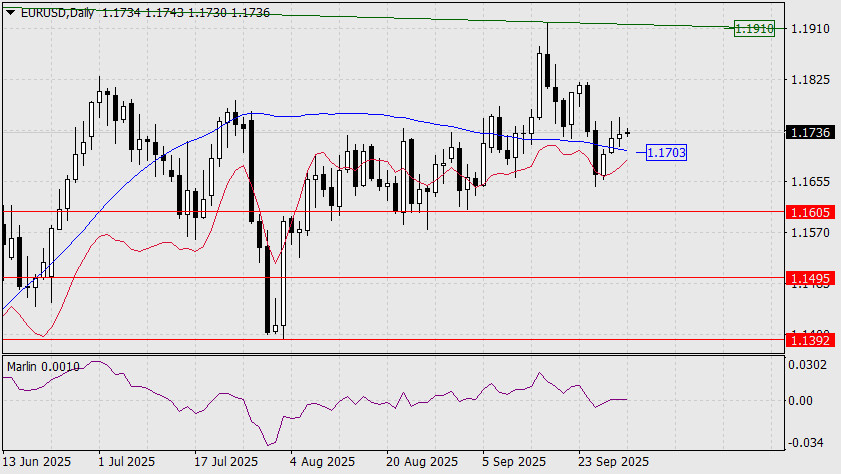Select the blue 1.1703 price label

(666, 153)
